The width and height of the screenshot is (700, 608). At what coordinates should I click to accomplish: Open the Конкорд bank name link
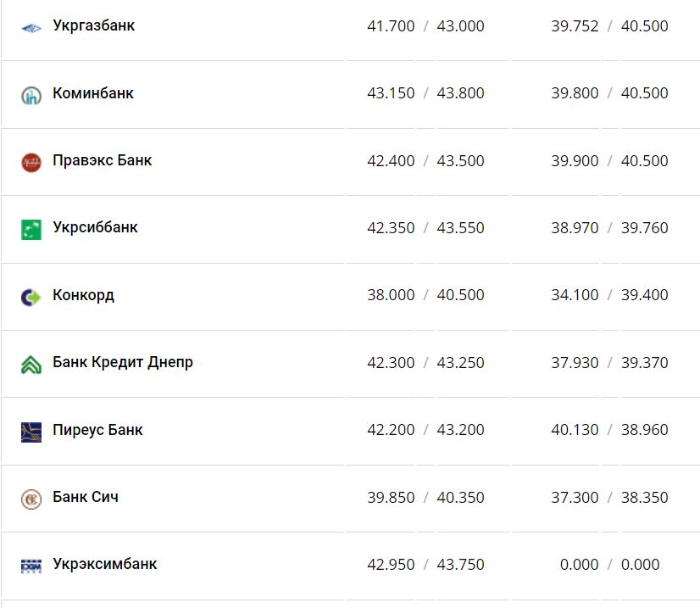[x=83, y=295]
